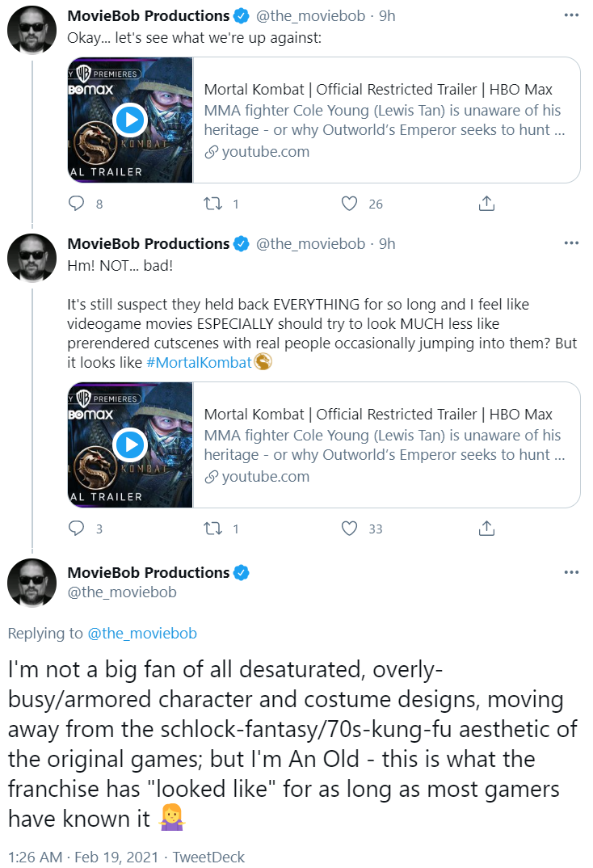This screenshot has height=868, width=593.
Task: Open the TweetDeck source link
Action: click(208, 857)
